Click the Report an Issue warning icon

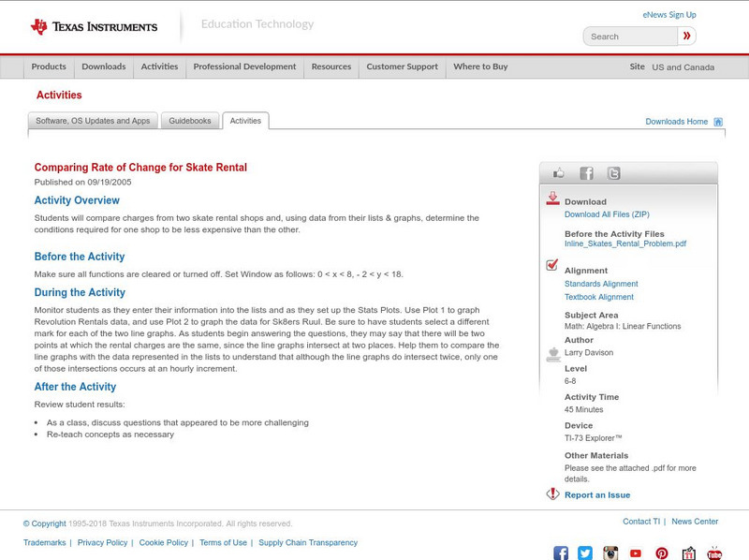(552, 494)
